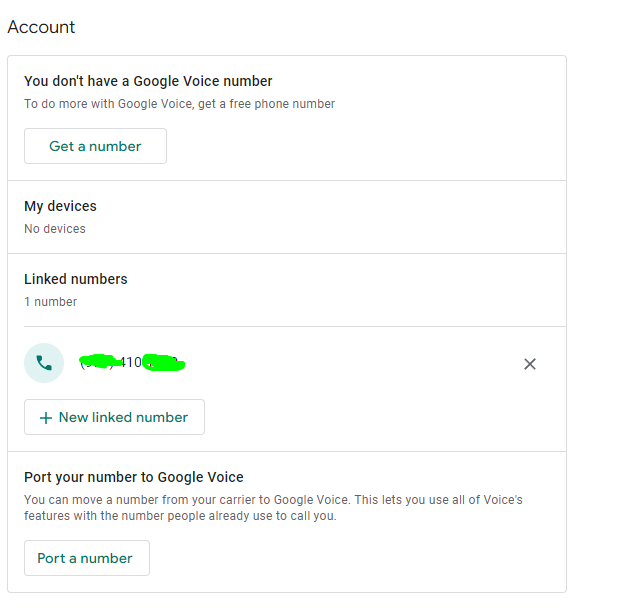Remove the linked number with the X icon

tap(530, 364)
